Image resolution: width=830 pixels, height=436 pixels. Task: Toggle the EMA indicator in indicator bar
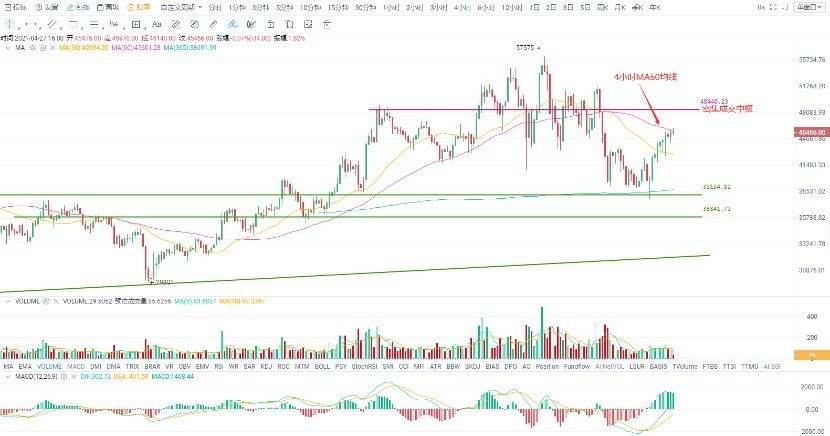click(25, 366)
